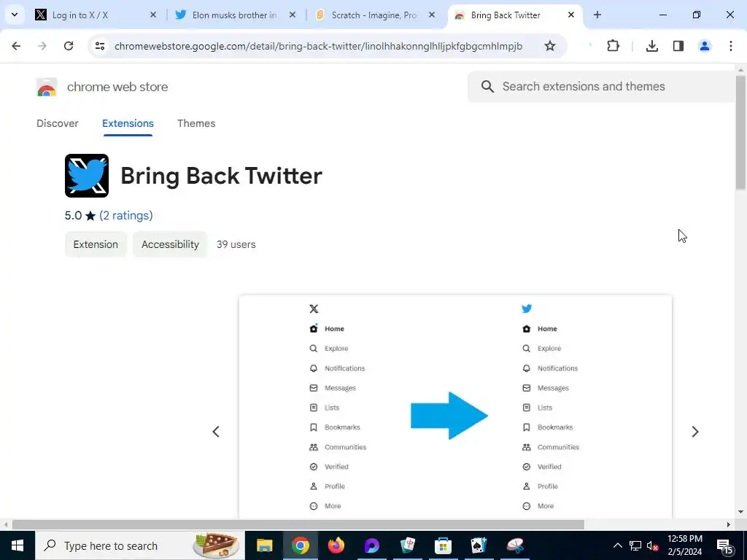Click the muted volume tray icon
The height and width of the screenshot is (560, 747).
(x=653, y=545)
